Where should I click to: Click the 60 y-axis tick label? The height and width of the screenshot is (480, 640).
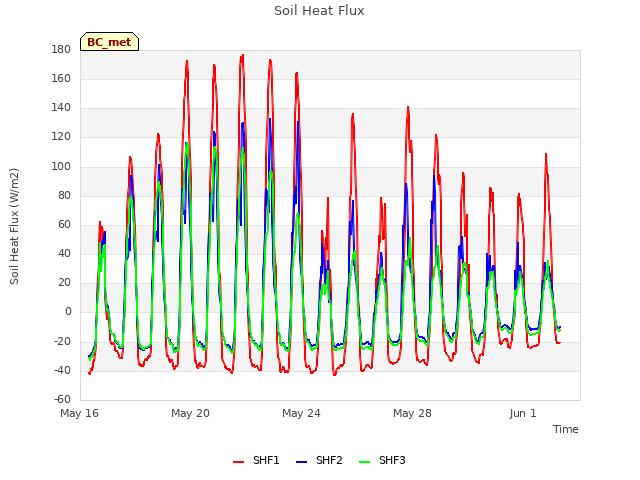(x=64, y=224)
